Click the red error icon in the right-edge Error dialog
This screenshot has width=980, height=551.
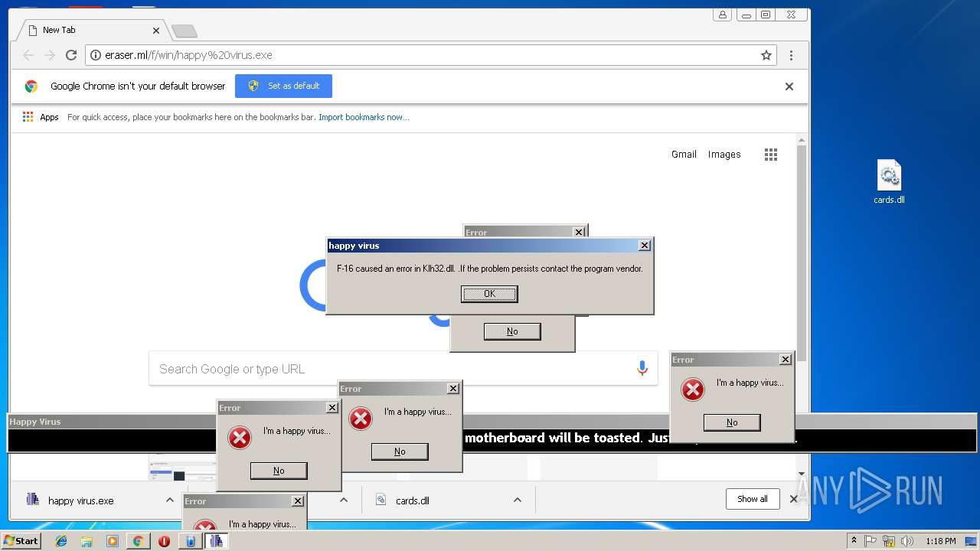[x=693, y=390]
